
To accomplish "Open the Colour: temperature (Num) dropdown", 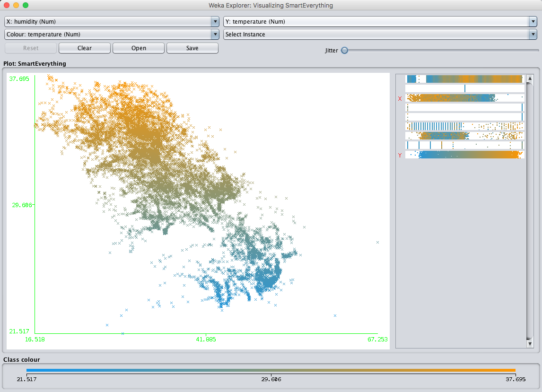I will (112, 34).
